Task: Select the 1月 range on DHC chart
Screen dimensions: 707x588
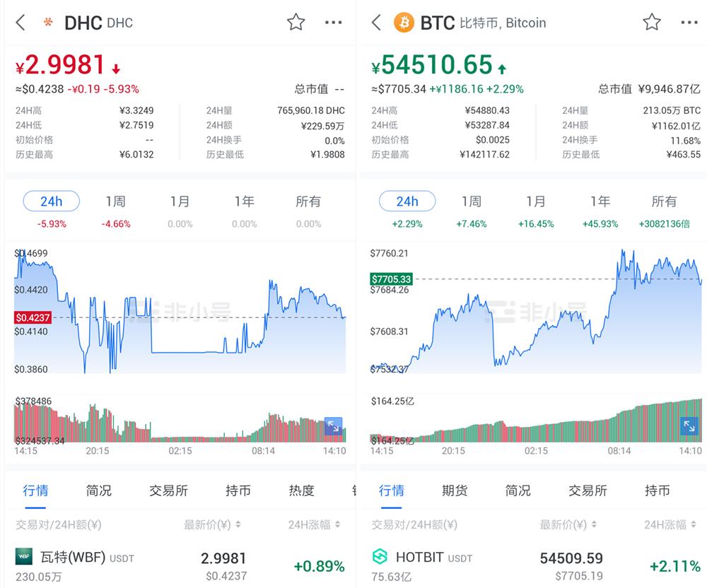Action: [180, 201]
